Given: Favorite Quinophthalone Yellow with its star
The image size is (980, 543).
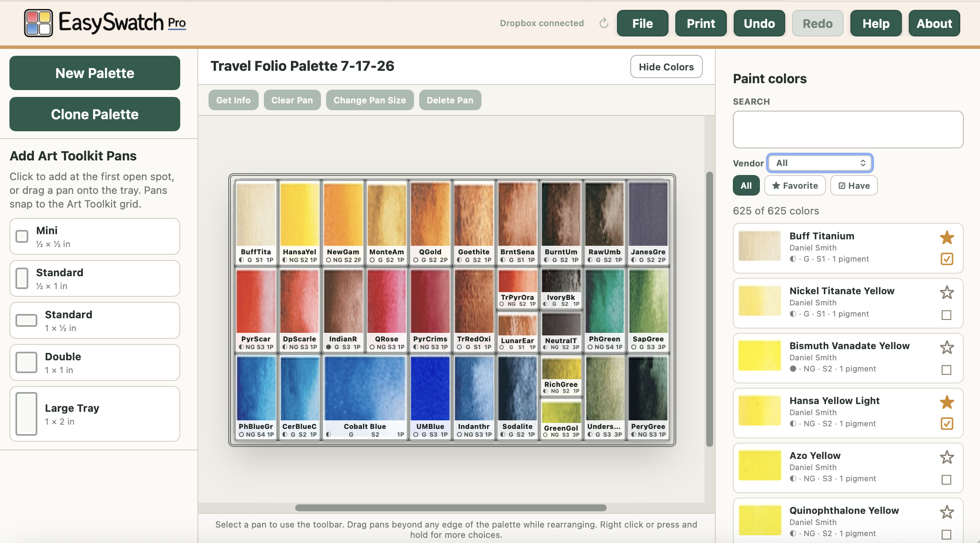Looking at the screenshot, I should (947, 512).
